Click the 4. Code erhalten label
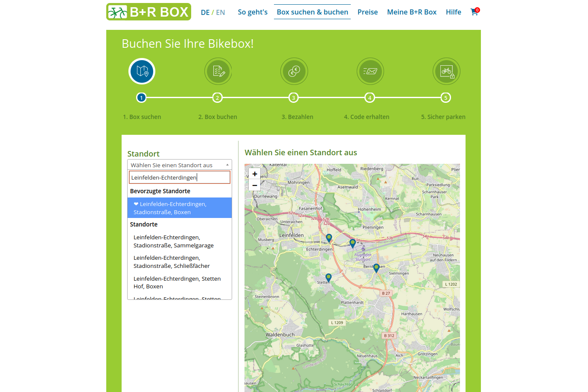 [x=367, y=117]
